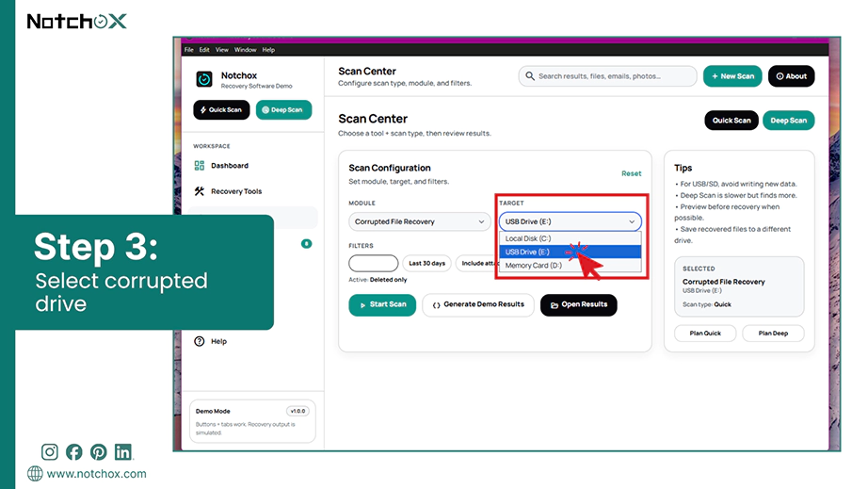Open the www.notchox.com website link
Viewport: 868px width, 489px height.
click(x=96, y=474)
